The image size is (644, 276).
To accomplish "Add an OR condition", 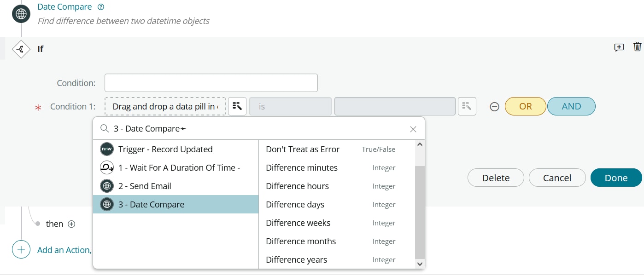I will (525, 106).
